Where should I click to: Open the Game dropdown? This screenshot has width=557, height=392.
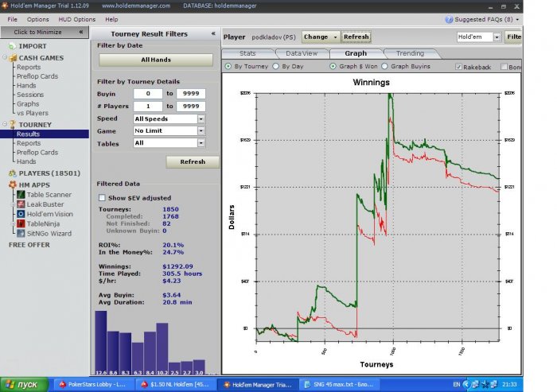[201, 131]
